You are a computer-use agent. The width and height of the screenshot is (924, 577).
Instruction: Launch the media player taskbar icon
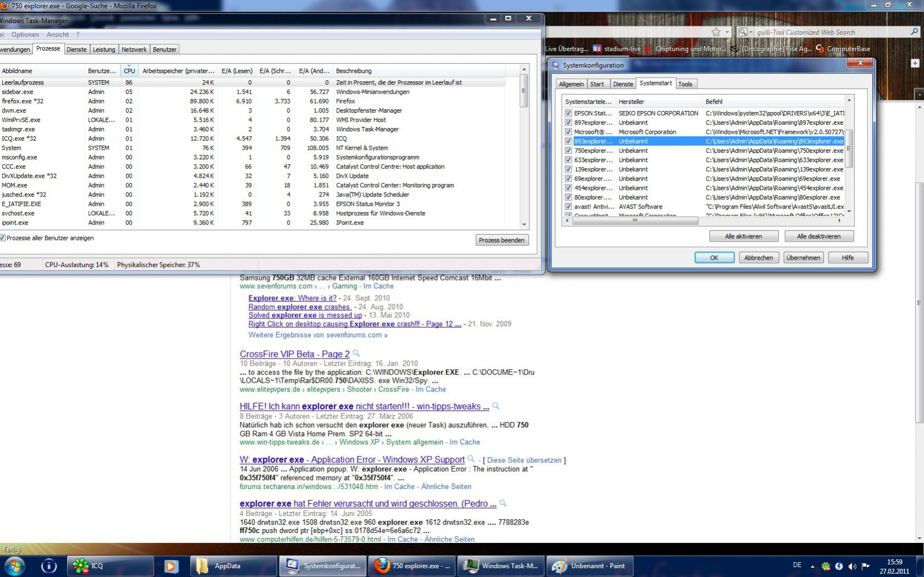coord(171,565)
